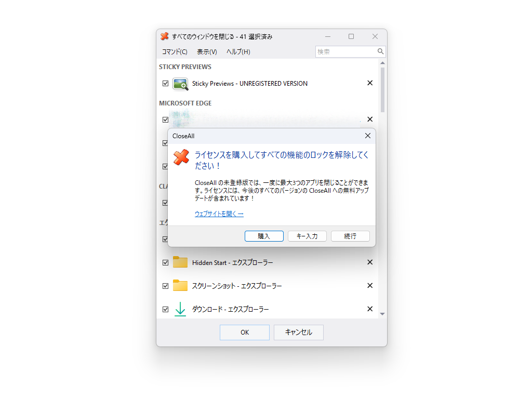Click the magnifier search icon

tap(381, 51)
